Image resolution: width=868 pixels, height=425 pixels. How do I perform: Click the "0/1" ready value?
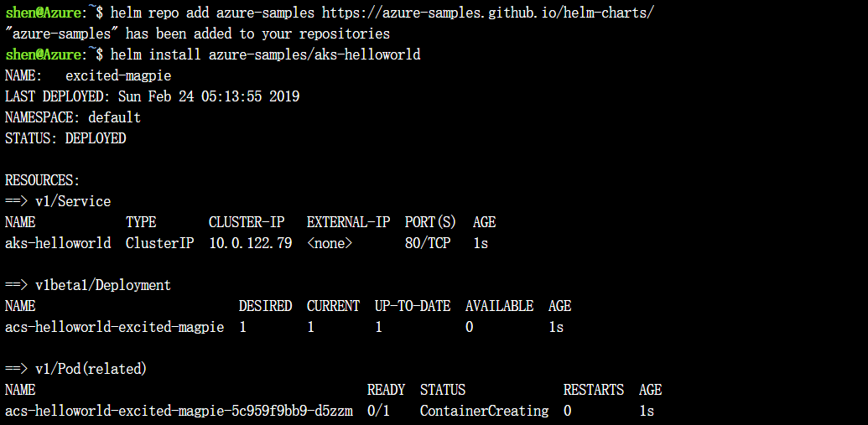pyautogui.click(x=379, y=411)
